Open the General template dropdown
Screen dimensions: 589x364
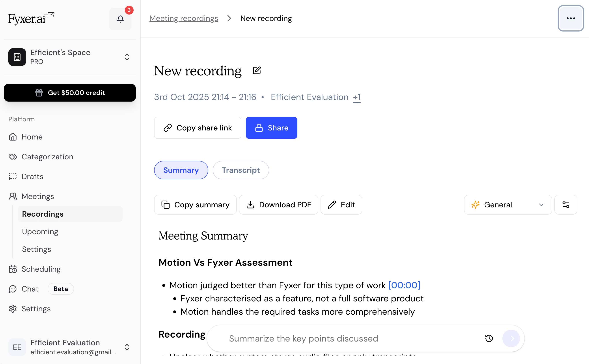coord(507,205)
